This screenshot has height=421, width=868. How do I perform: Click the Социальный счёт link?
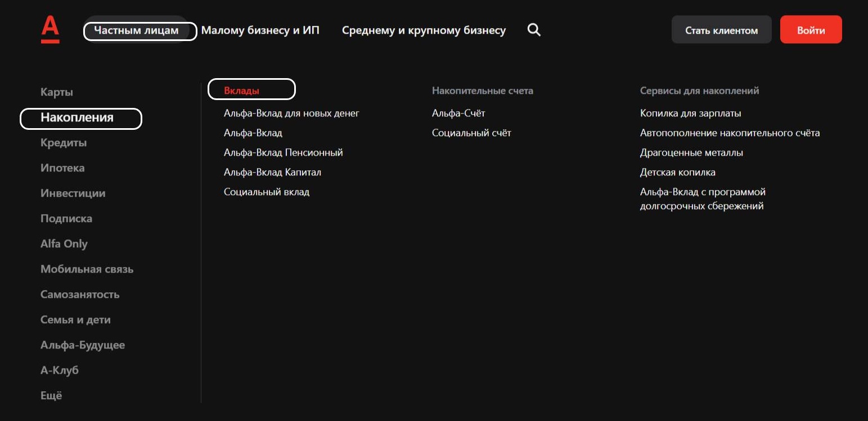(471, 133)
